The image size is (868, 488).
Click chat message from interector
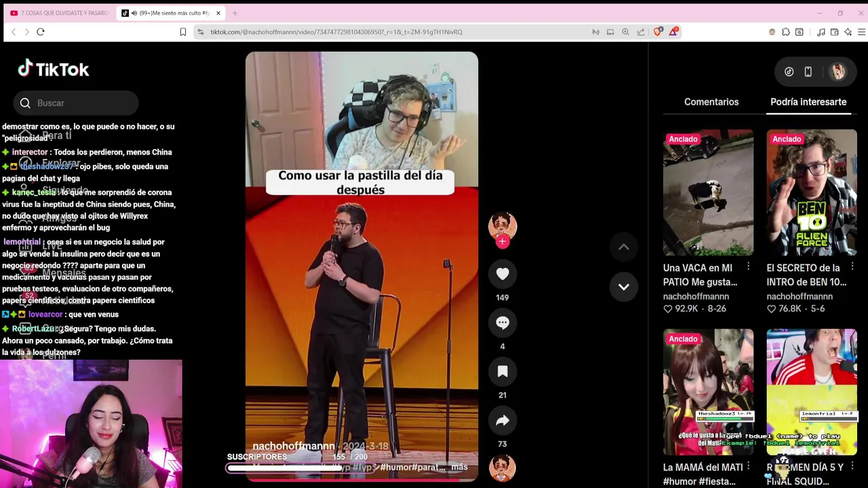[87, 152]
